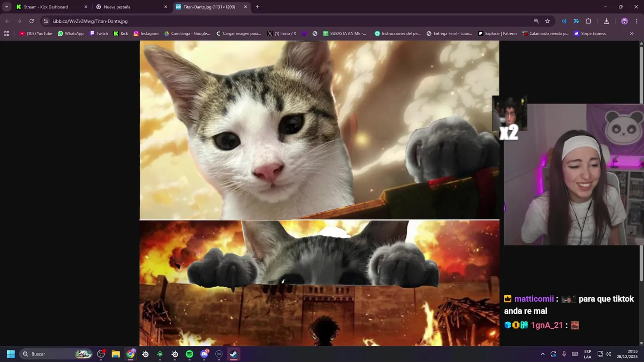Image resolution: width=644 pixels, height=362 pixels.
Task: Open Chrome three-dot menu
Action: 636,21
